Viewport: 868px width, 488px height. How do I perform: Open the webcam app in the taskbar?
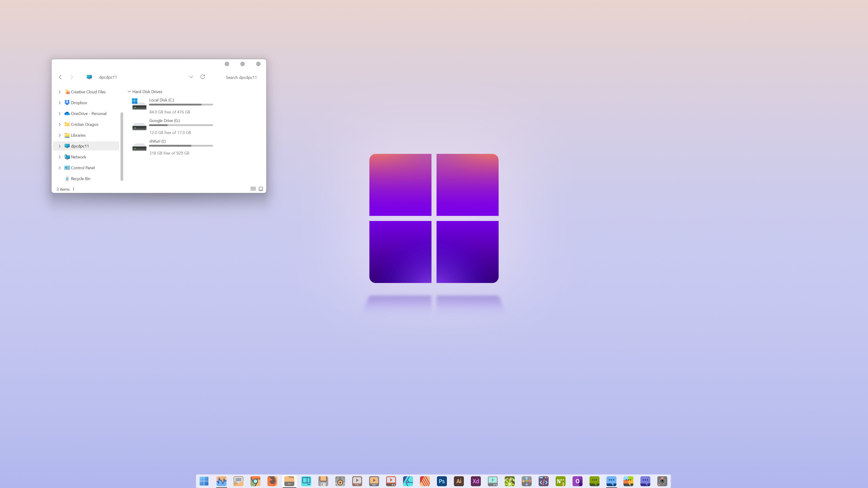[662, 481]
